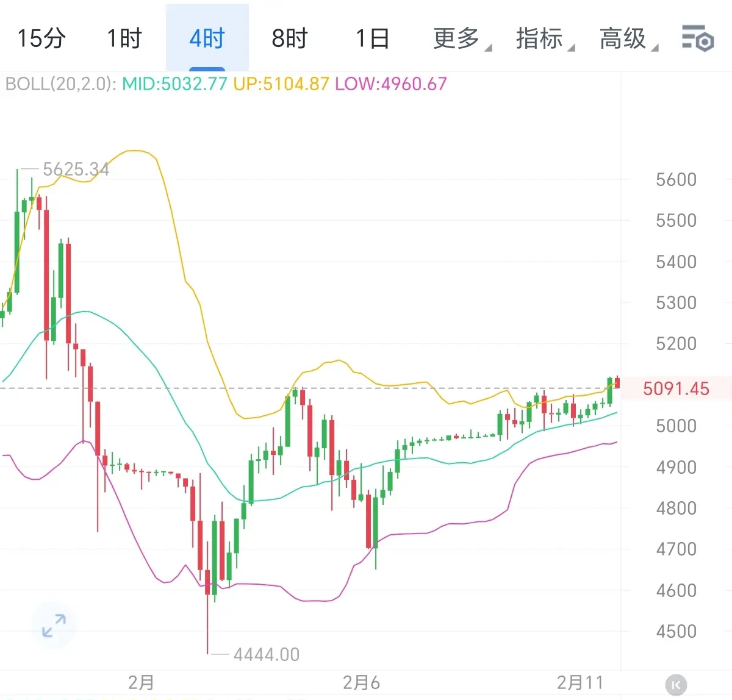Jump to latest candle with K button
The image size is (732, 700).
tap(676, 685)
